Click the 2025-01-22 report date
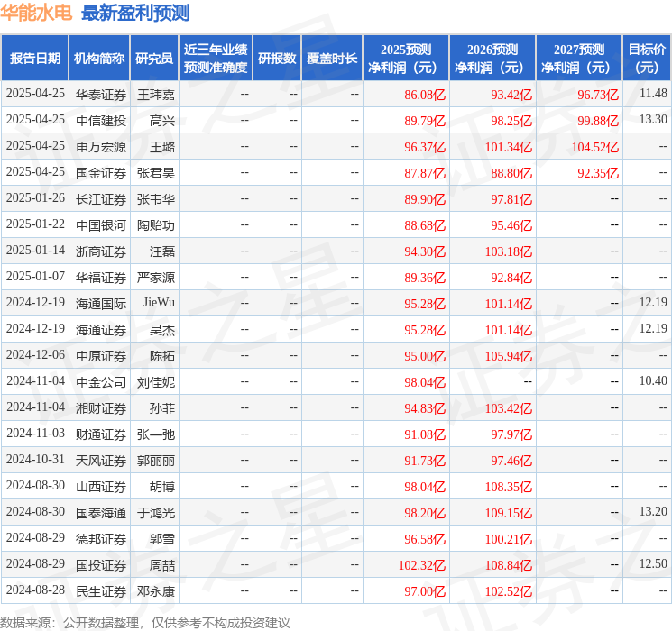The height and width of the screenshot is (631, 672). 35,224
